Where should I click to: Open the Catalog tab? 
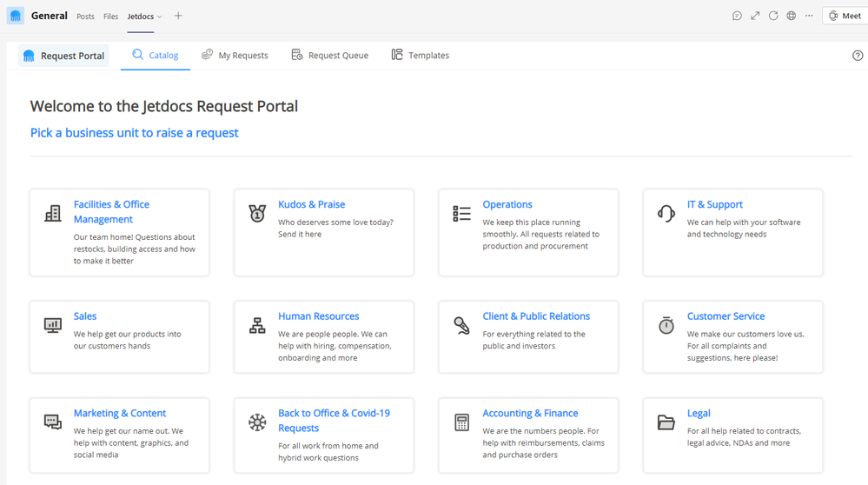156,56
